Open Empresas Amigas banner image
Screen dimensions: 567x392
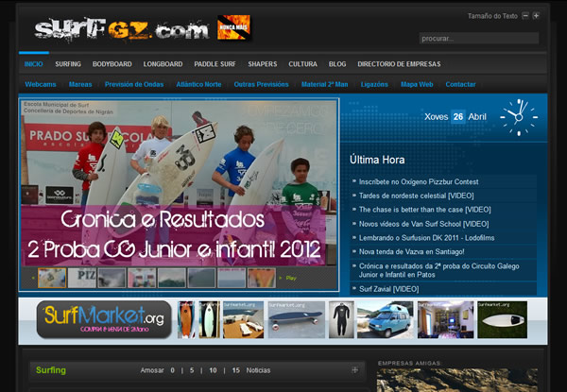tap(457, 380)
